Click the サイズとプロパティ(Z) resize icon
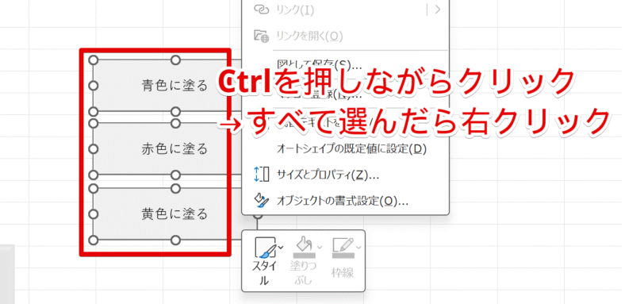Viewport: 644px width, 304px height. [261, 175]
